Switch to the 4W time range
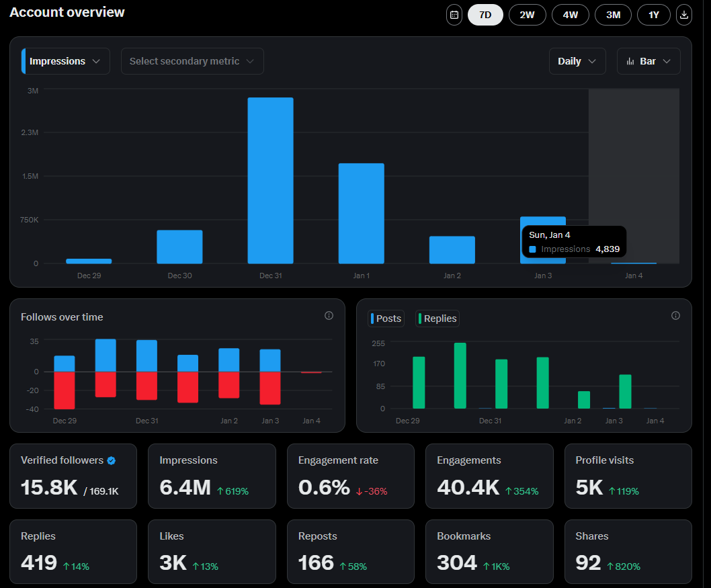 570,15
